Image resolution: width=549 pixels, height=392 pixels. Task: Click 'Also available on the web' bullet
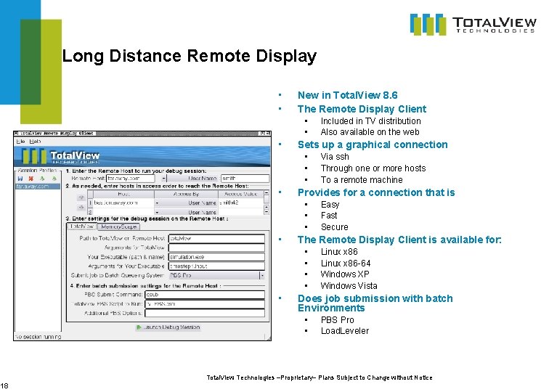pos(370,132)
